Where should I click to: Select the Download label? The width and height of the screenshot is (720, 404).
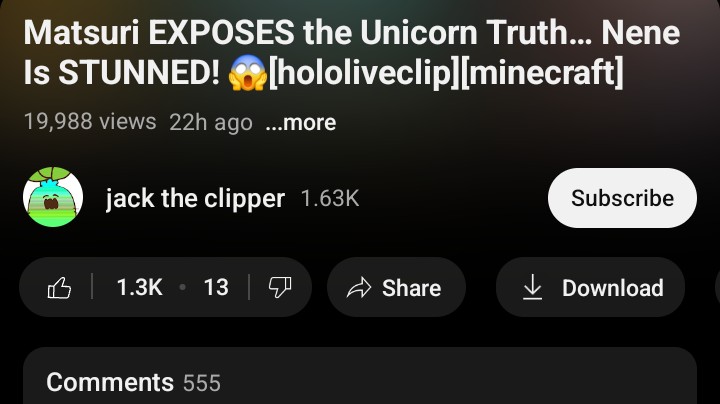coord(613,288)
